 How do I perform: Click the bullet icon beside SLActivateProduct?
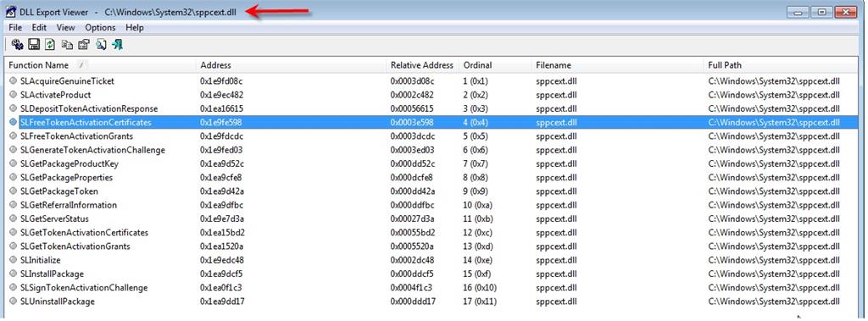14,95
